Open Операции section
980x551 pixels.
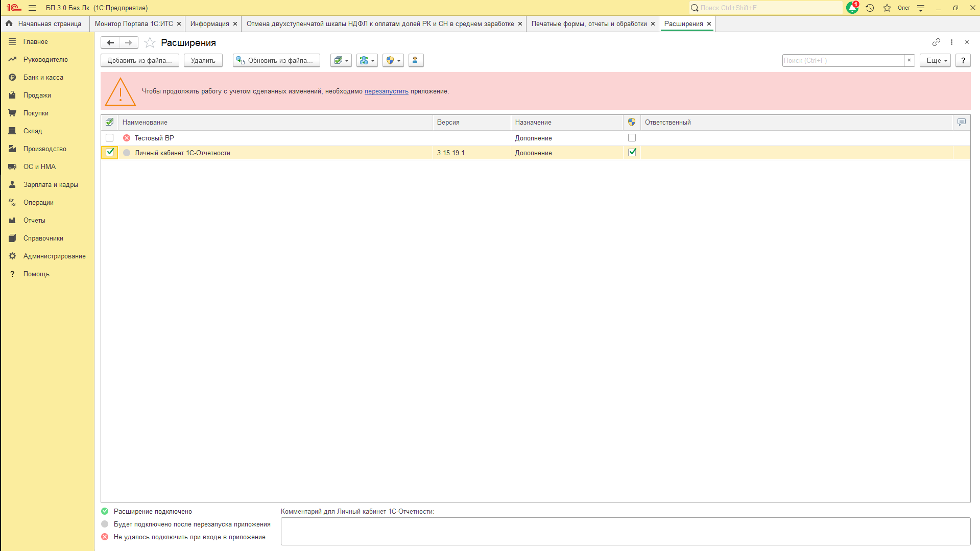tap(47, 203)
